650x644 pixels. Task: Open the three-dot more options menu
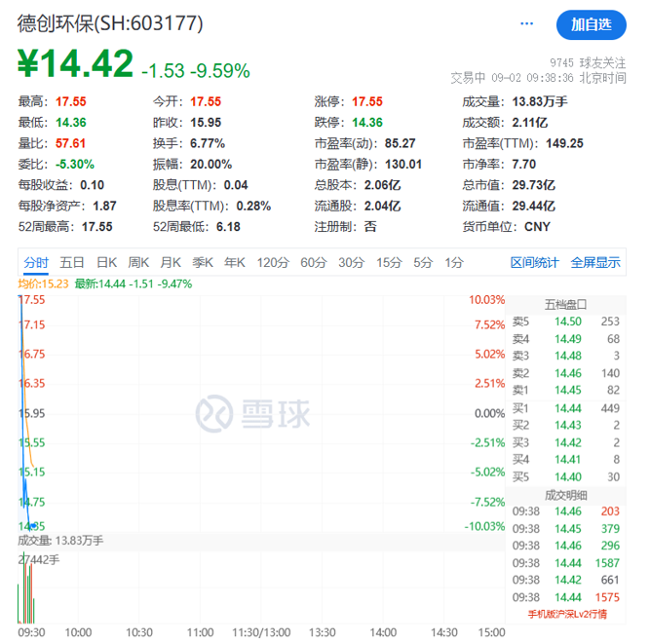(x=528, y=23)
